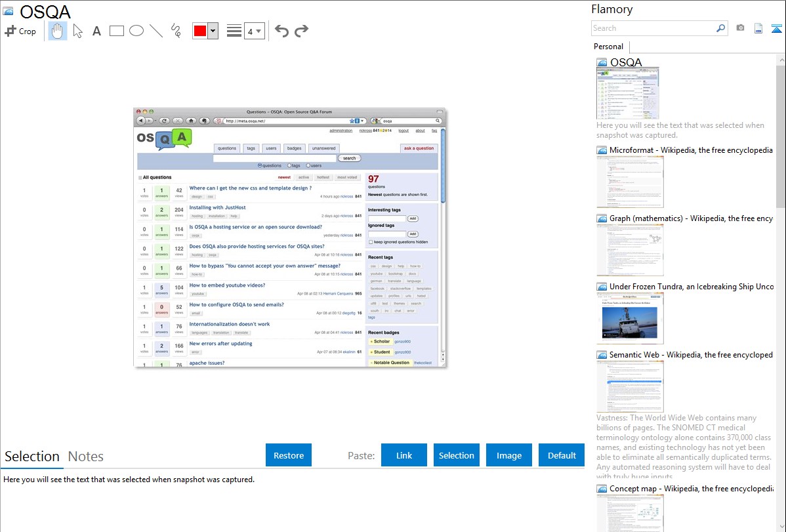Redo the last undone action
The image size is (786, 532).
[301, 31]
